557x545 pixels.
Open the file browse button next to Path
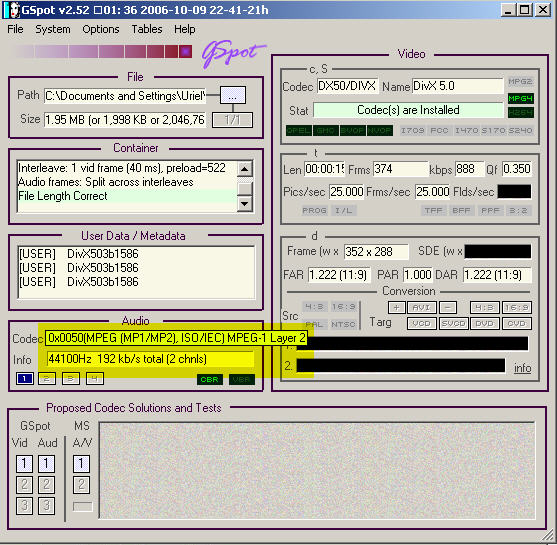point(233,96)
